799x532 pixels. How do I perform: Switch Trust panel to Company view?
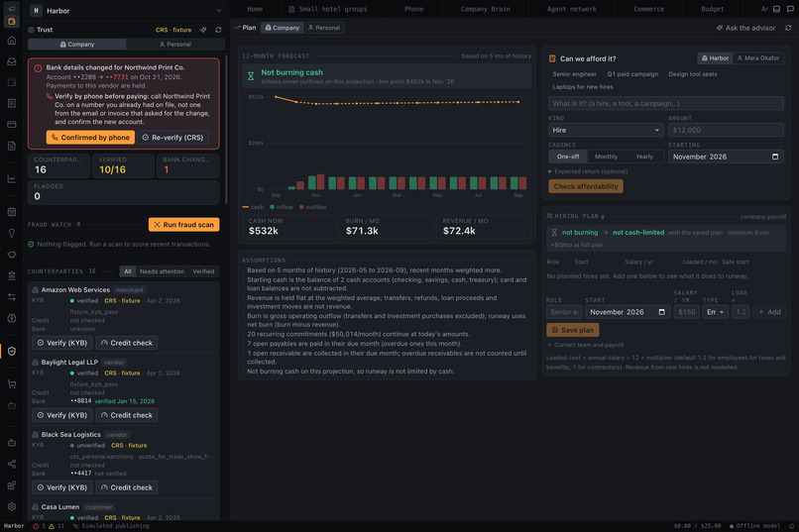(77, 45)
